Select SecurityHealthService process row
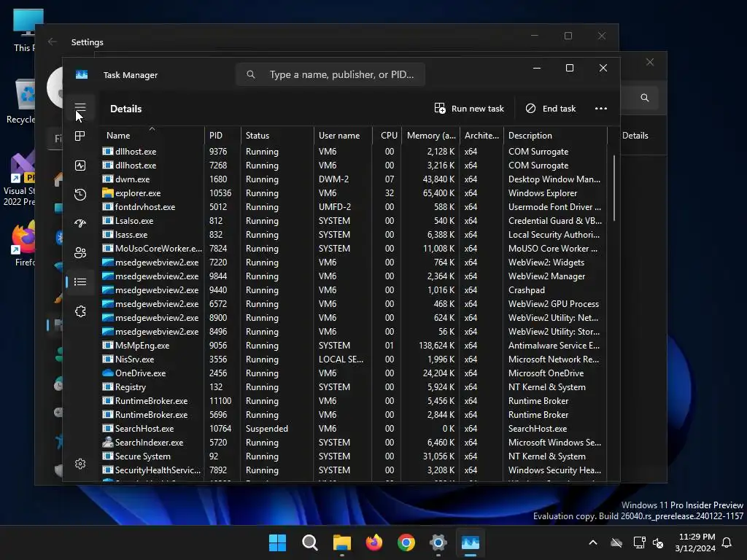The width and height of the screenshot is (747, 560). point(354,470)
